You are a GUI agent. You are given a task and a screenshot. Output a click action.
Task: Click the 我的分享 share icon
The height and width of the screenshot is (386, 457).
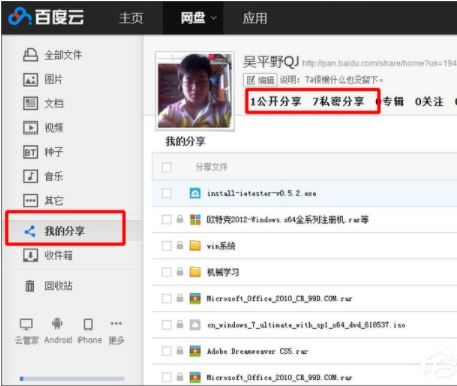30,231
